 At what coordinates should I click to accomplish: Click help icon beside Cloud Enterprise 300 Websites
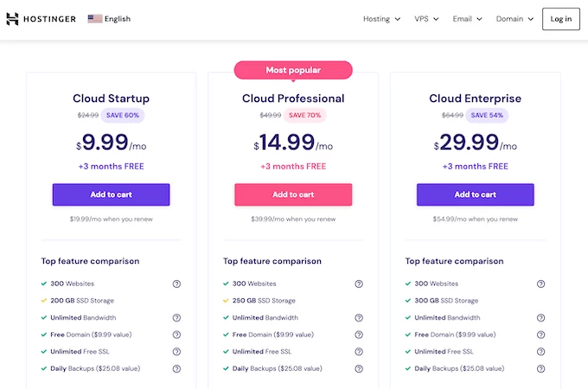point(540,284)
